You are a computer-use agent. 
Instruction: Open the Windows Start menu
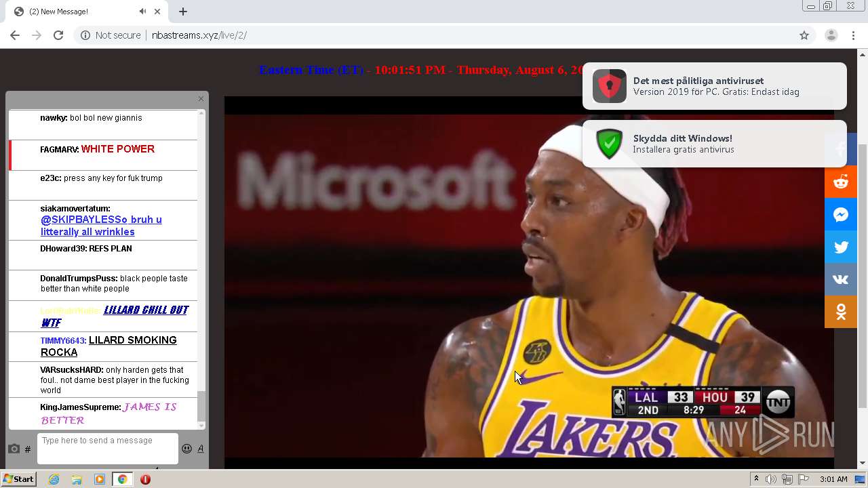(18, 479)
